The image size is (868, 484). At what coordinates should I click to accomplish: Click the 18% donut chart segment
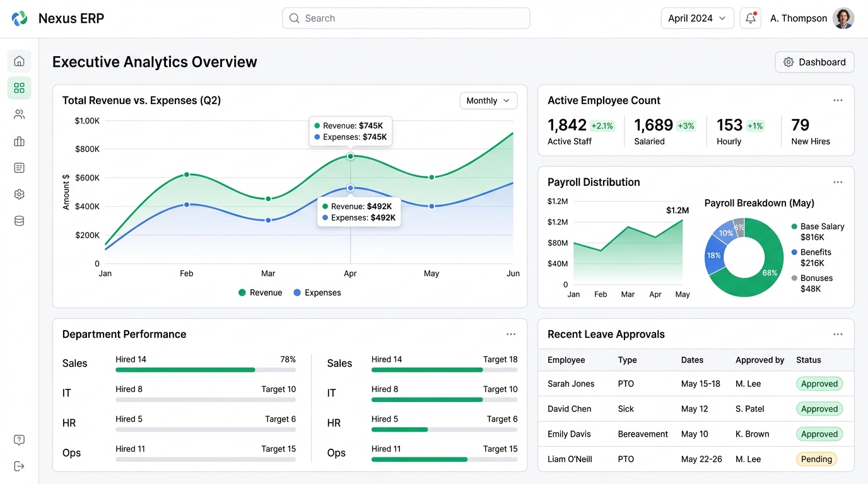[x=714, y=255]
